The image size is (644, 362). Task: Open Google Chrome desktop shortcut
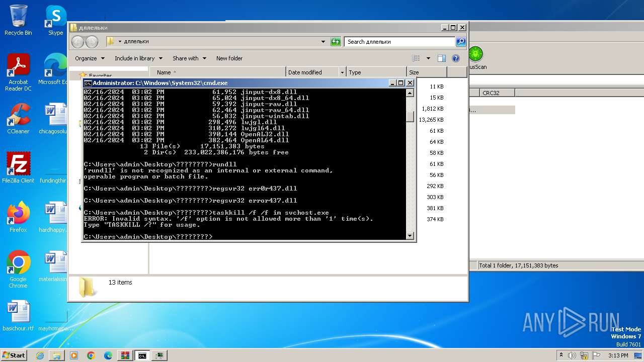click(x=18, y=269)
